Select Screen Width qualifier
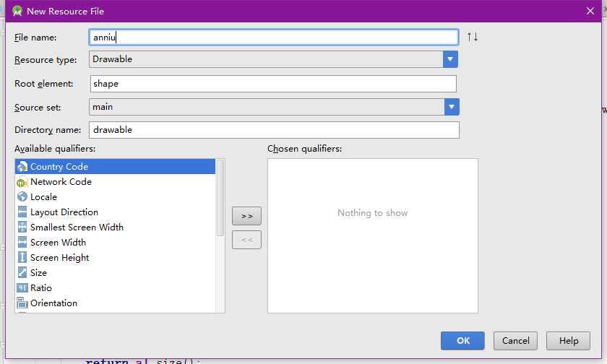 pyautogui.click(x=115, y=242)
